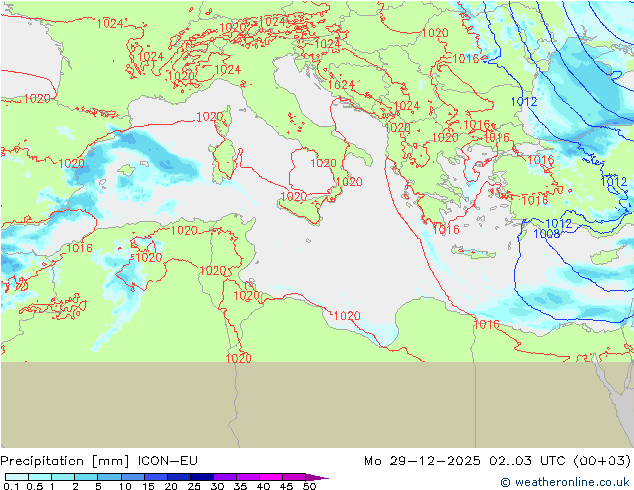Select the 40–45 mm magenta legend swatch

tap(271, 477)
